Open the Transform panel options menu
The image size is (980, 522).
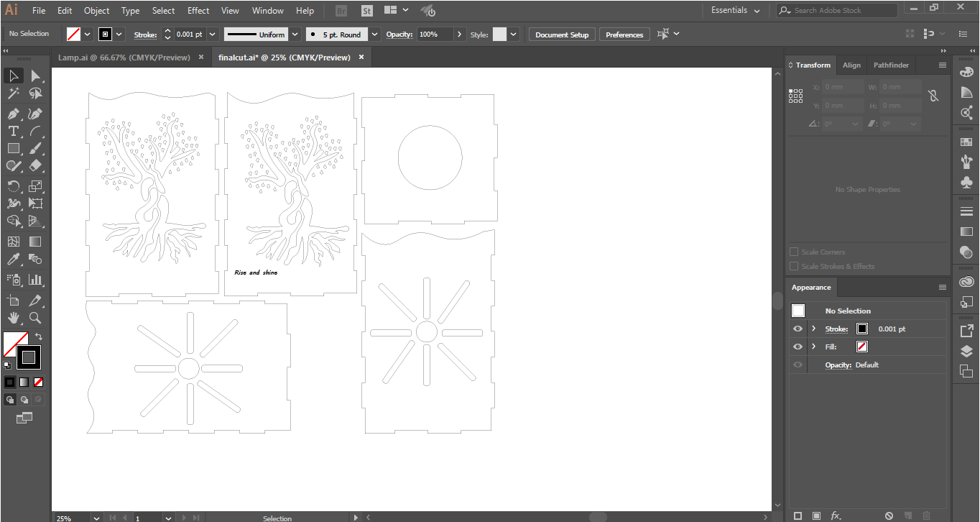point(943,65)
